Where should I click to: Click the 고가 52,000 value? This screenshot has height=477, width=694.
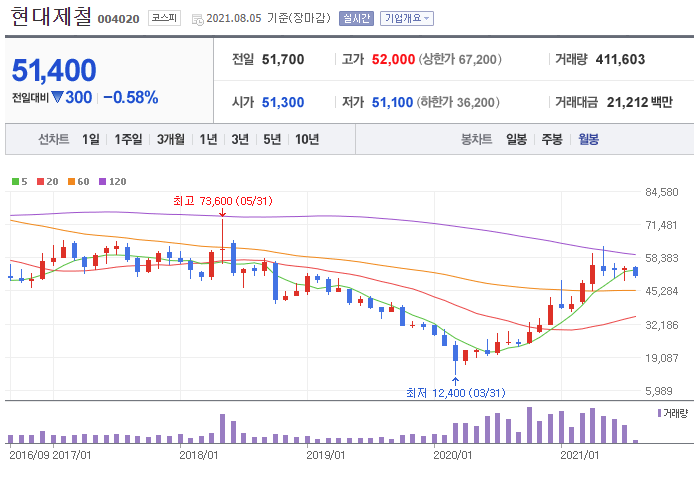[393, 59]
